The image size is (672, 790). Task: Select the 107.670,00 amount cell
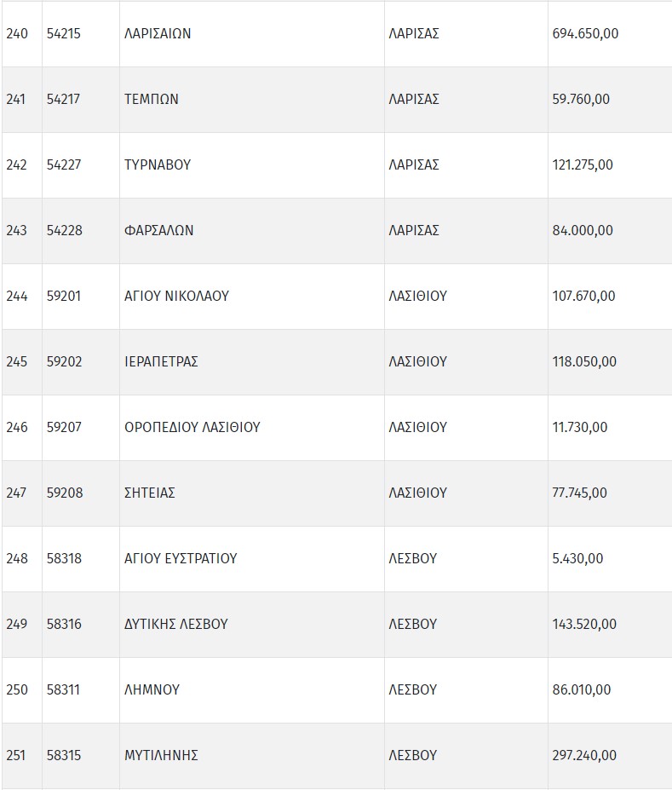tap(584, 297)
